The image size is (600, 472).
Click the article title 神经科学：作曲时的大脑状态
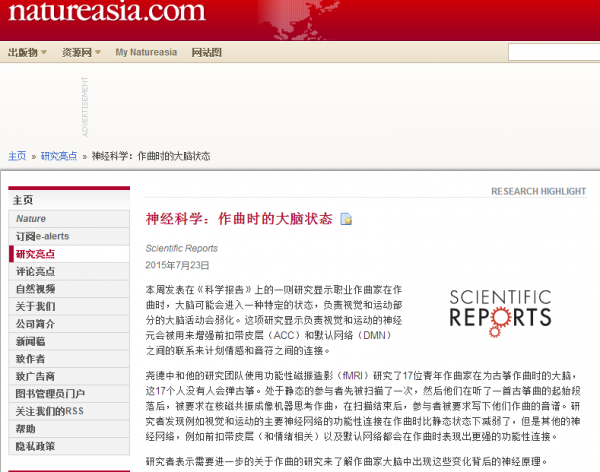point(239,219)
